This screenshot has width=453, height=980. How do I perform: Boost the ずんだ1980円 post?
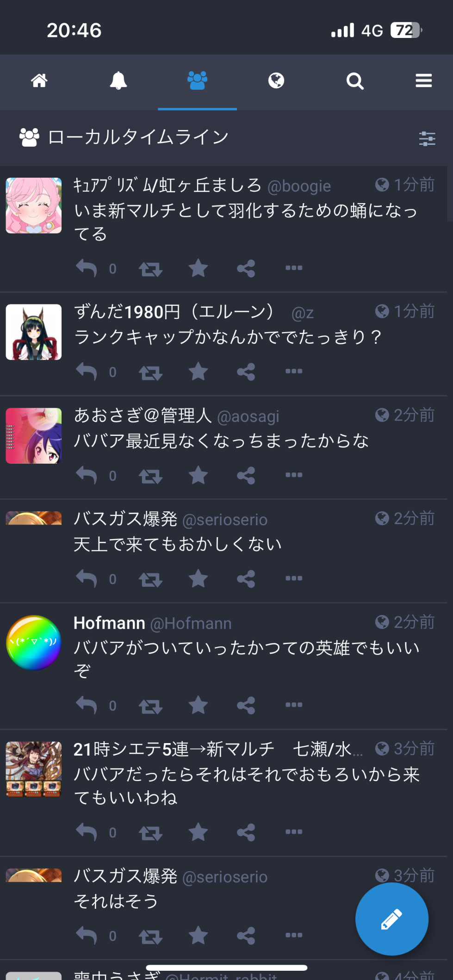(x=150, y=372)
